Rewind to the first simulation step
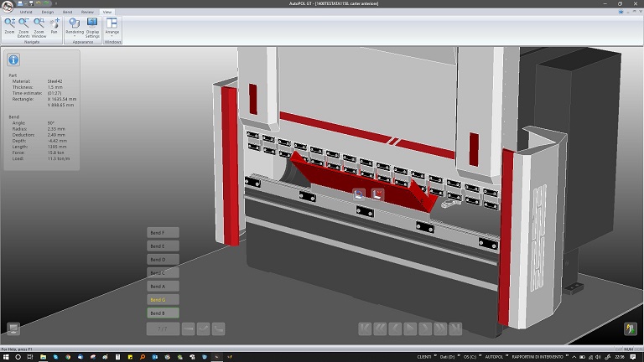644x362 pixels. 365,328
